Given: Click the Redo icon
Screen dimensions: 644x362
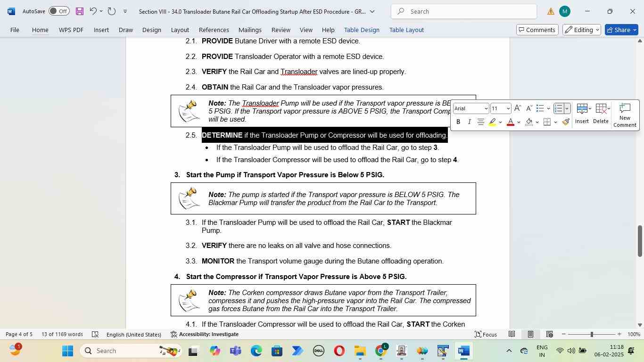Looking at the screenshot, I should point(112,11).
